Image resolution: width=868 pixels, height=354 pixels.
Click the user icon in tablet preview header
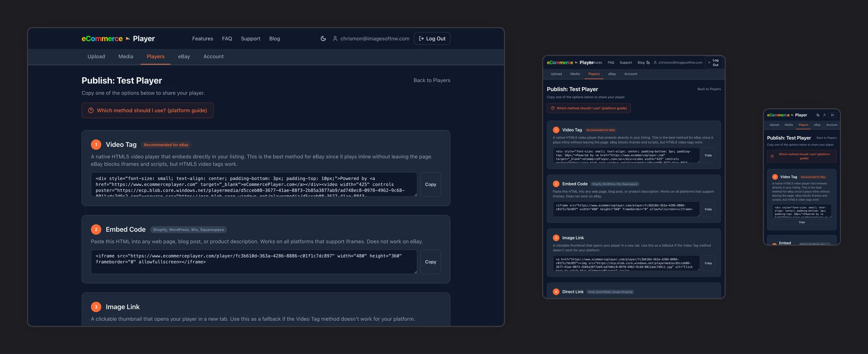coord(655,63)
